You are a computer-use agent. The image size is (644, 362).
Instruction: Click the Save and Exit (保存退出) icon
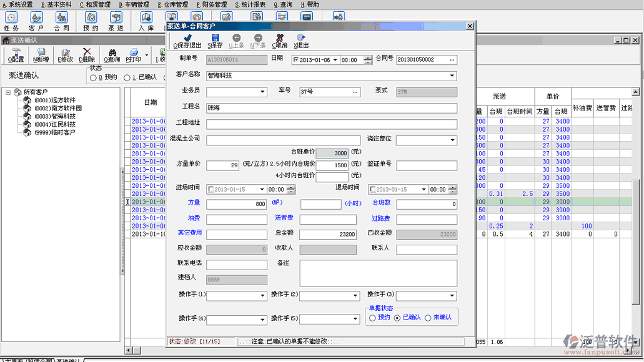pyautogui.click(x=187, y=38)
